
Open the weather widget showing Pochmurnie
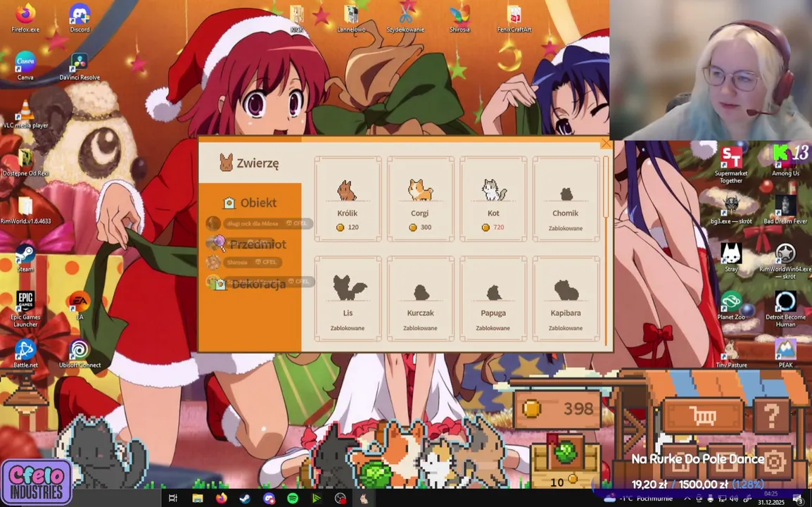tap(638, 499)
